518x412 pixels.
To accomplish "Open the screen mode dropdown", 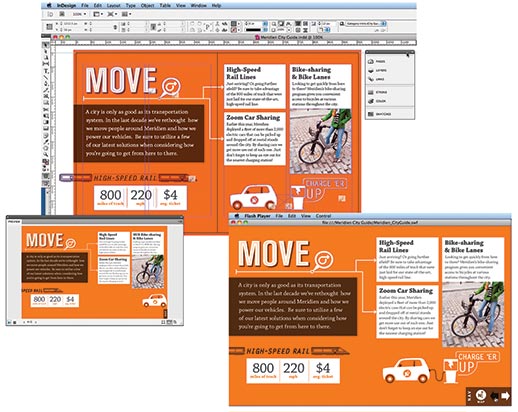I will tap(112, 14).
